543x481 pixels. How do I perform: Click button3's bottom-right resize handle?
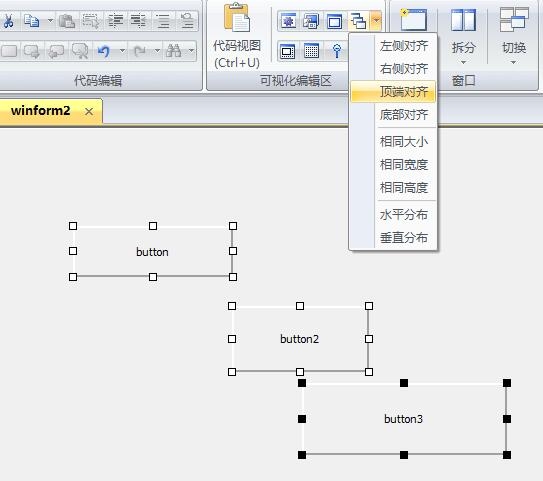tap(507, 455)
